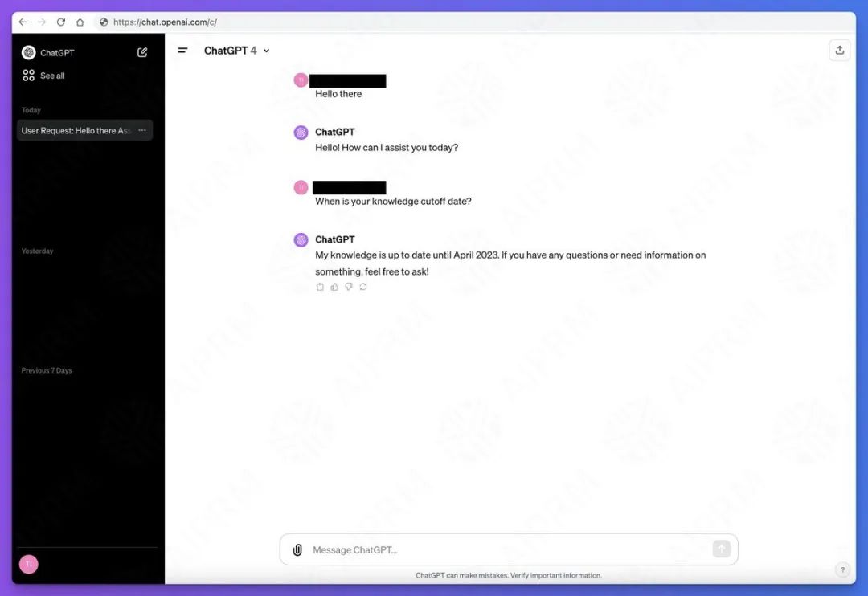Copy the last ChatGPT response
The image size is (868, 596).
click(x=320, y=287)
